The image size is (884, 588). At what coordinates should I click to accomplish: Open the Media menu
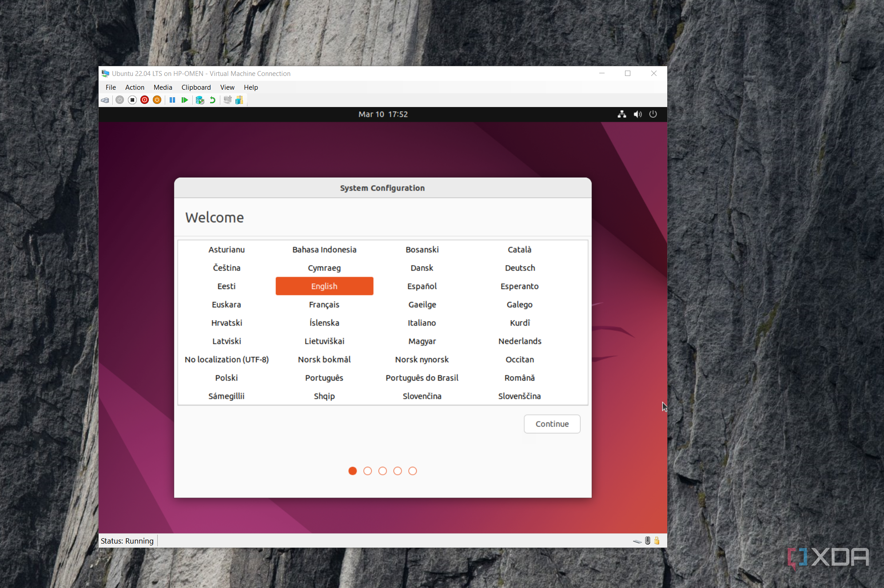[x=163, y=87]
